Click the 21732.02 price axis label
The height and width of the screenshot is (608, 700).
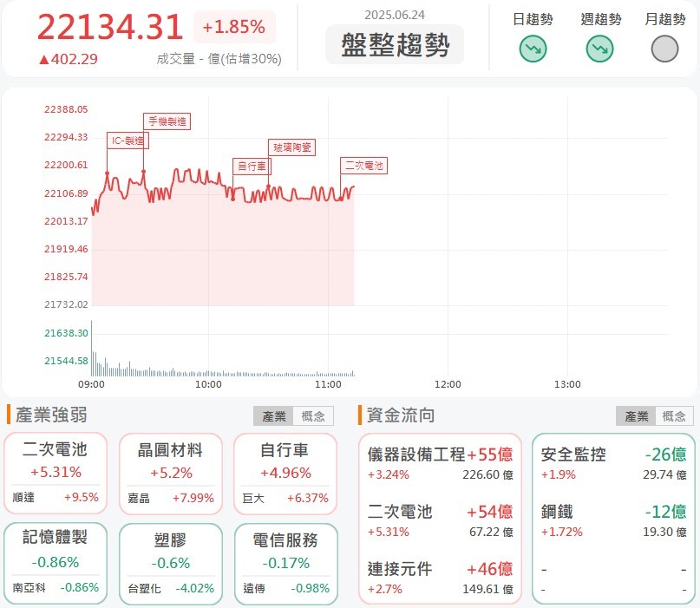coord(66,304)
